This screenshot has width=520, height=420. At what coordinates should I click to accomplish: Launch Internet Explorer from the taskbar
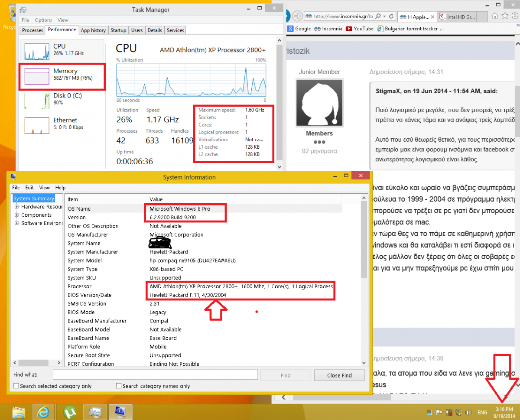click(43, 411)
